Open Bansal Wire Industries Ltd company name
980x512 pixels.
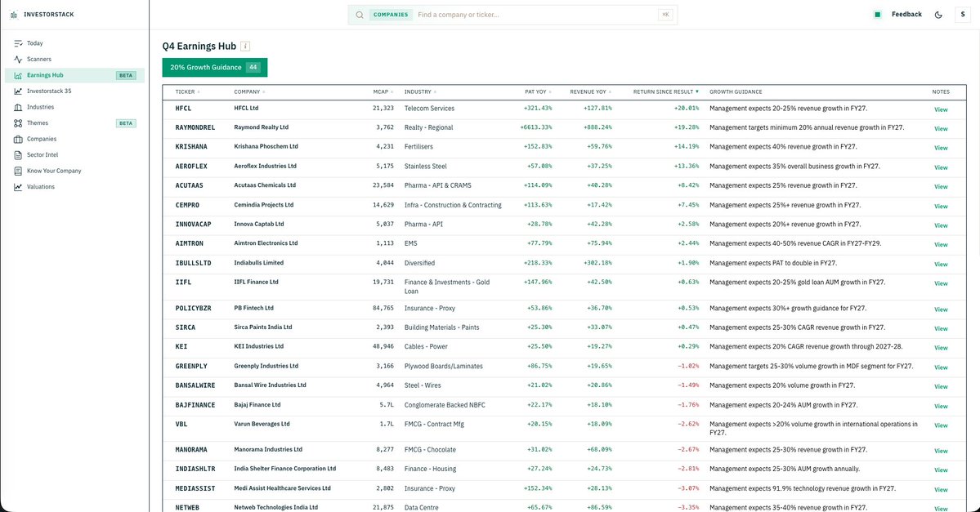270,385
